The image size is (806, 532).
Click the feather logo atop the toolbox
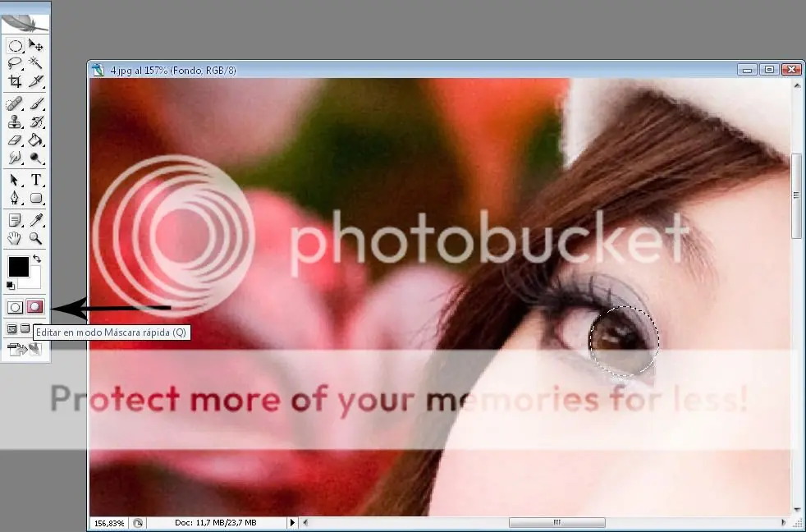click(x=25, y=23)
